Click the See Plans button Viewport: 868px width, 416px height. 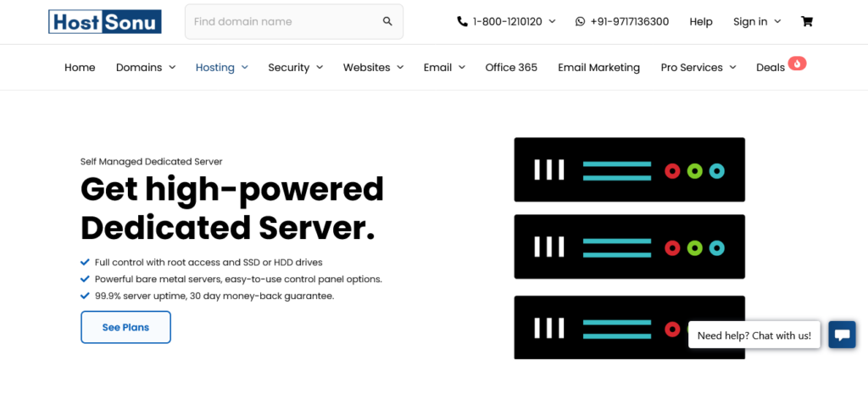point(125,327)
